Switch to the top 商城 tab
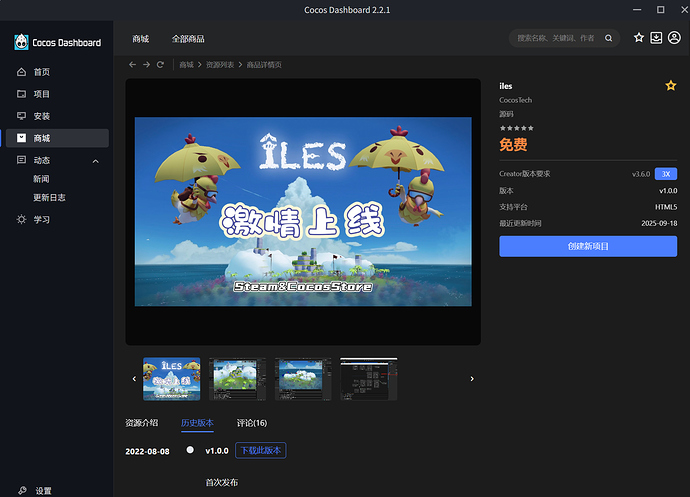690x497 pixels. tap(140, 39)
